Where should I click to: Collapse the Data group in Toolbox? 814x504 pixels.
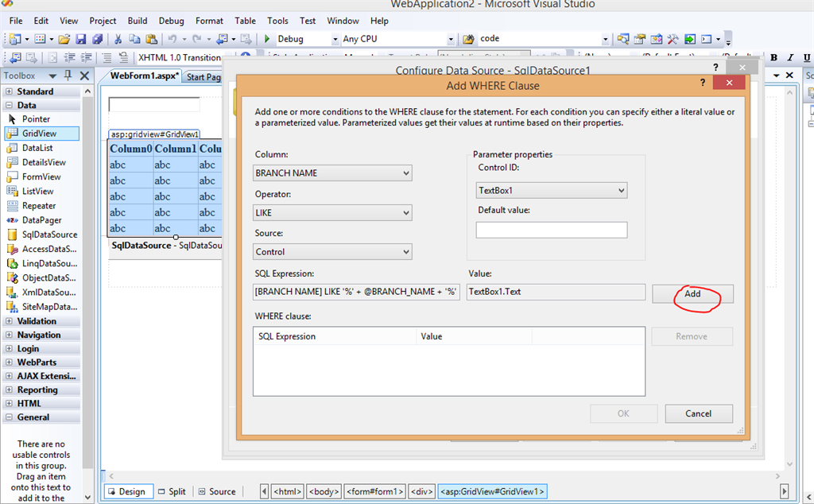[x=10, y=105]
